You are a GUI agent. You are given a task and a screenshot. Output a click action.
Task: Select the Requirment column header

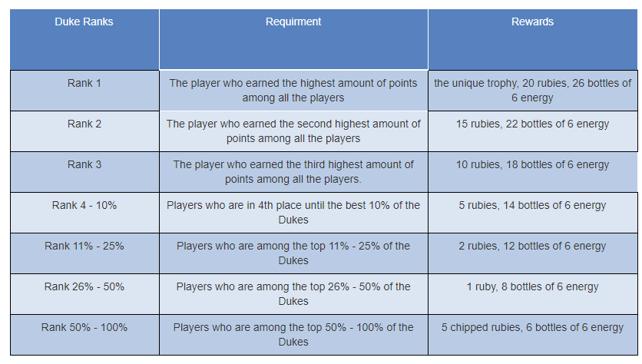(293, 39)
